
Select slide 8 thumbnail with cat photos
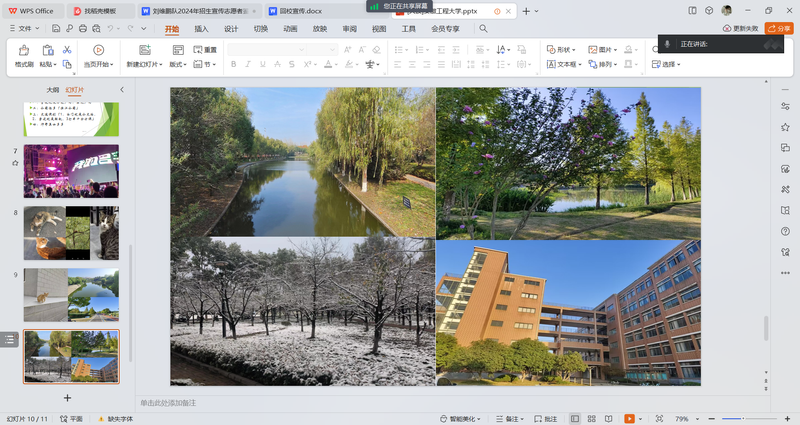coord(71,233)
